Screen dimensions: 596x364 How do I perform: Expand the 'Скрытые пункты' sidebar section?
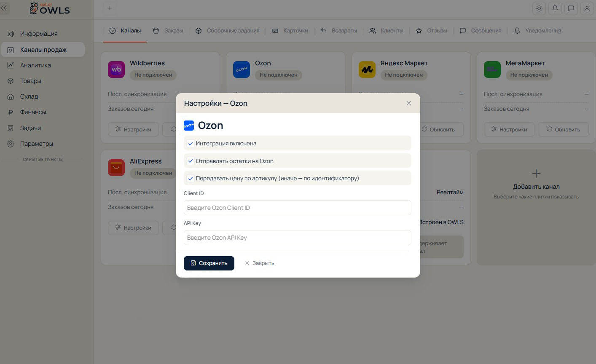pos(43,159)
